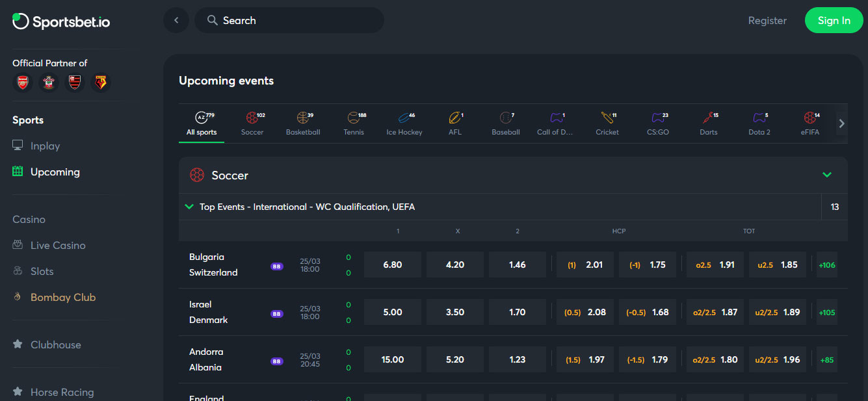Click the Inplay monitor icon
The height and width of the screenshot is (401, 868).
click(18, 146)
